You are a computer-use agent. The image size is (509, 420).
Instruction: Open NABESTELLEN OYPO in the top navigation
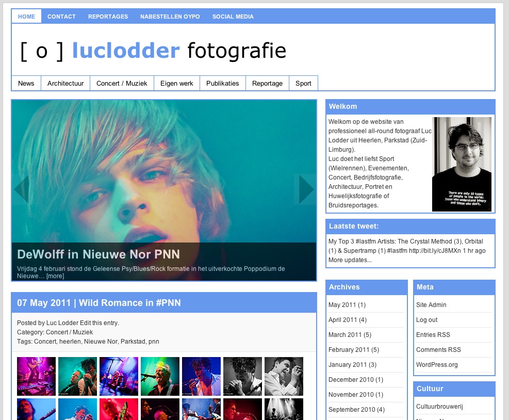(170, 17)
